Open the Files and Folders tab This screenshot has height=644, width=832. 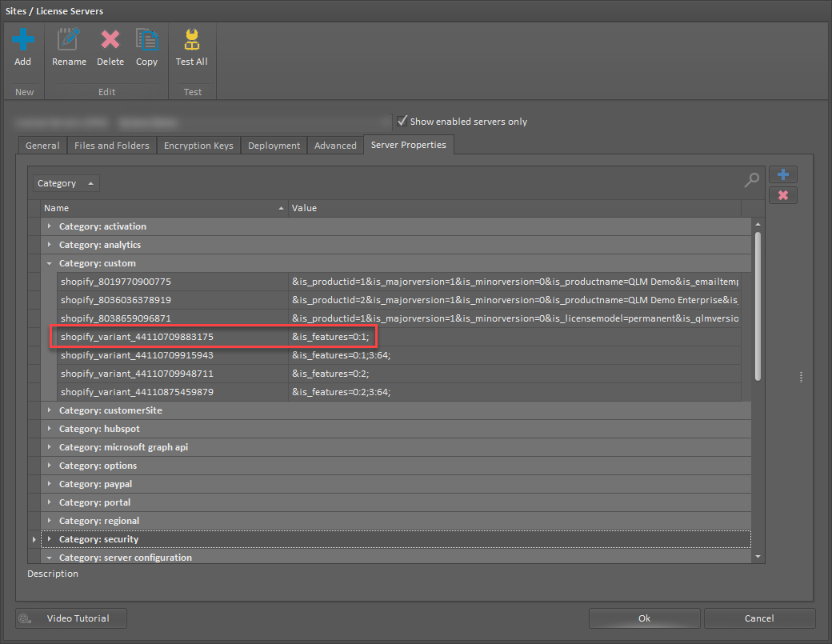[x=112, y=146]
